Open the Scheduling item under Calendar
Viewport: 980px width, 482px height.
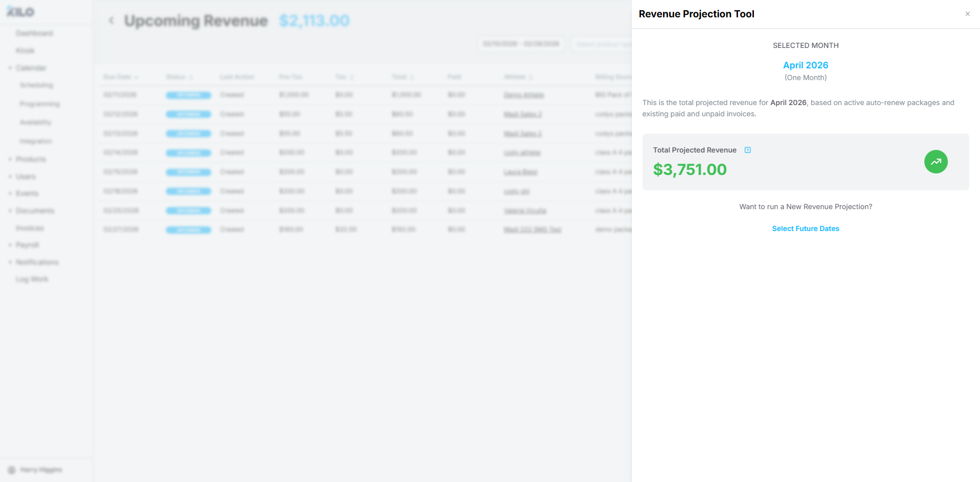pyautogui.click(x=36, y=85)
